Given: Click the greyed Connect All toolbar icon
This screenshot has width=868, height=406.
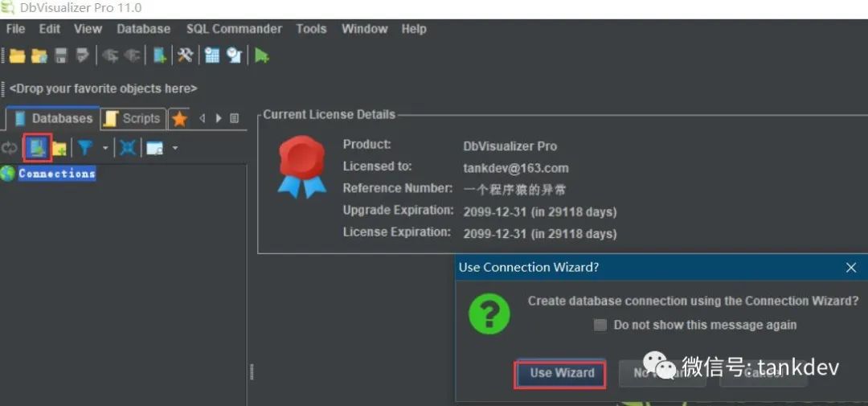Looking at the screenshot, I should 110,55.
